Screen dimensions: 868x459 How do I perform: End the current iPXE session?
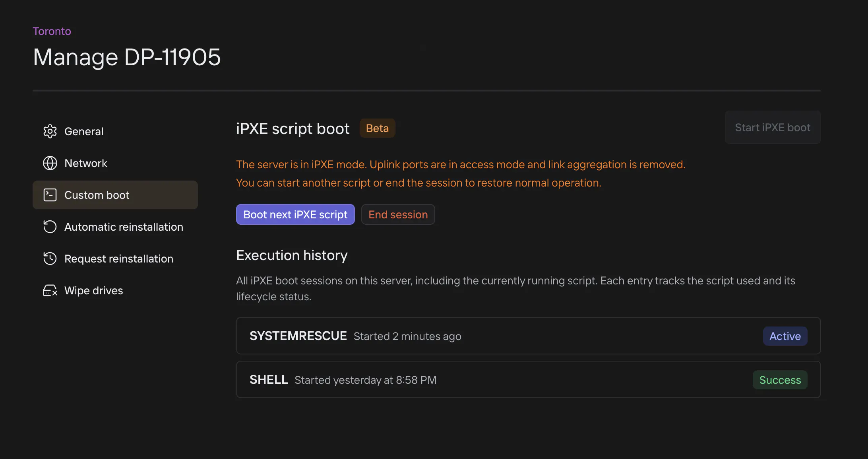tap(398, 214)
